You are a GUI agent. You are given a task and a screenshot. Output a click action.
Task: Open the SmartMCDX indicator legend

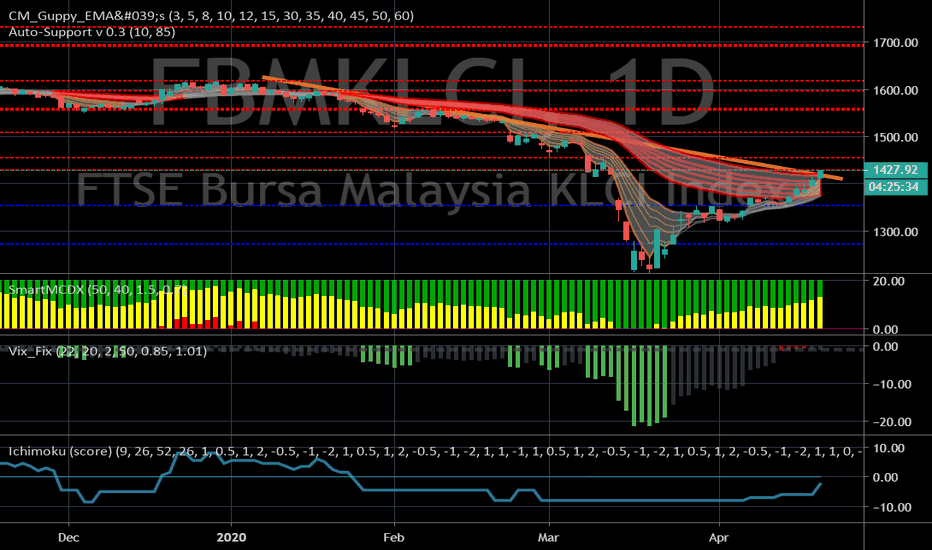(97, 290)
